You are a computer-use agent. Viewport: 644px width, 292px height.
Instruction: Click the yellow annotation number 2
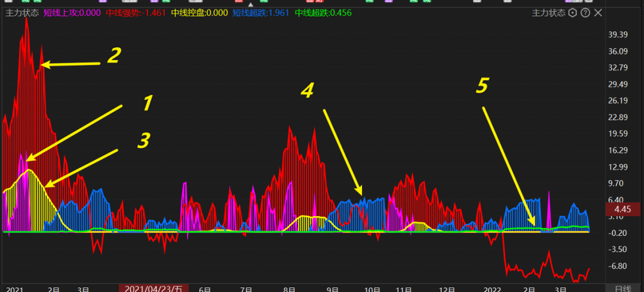(x=113, y=56)
